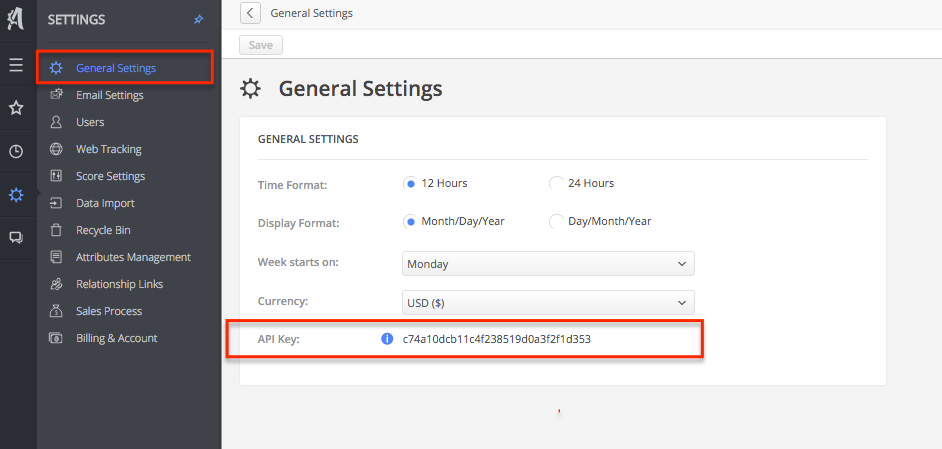942x449 pixels.
Task: Click the import arrow icon for Data Import
Action: coord(56,203)
